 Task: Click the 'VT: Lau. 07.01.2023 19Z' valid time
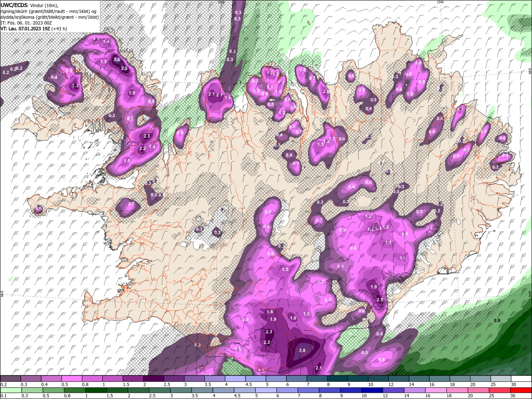point(25,29)
